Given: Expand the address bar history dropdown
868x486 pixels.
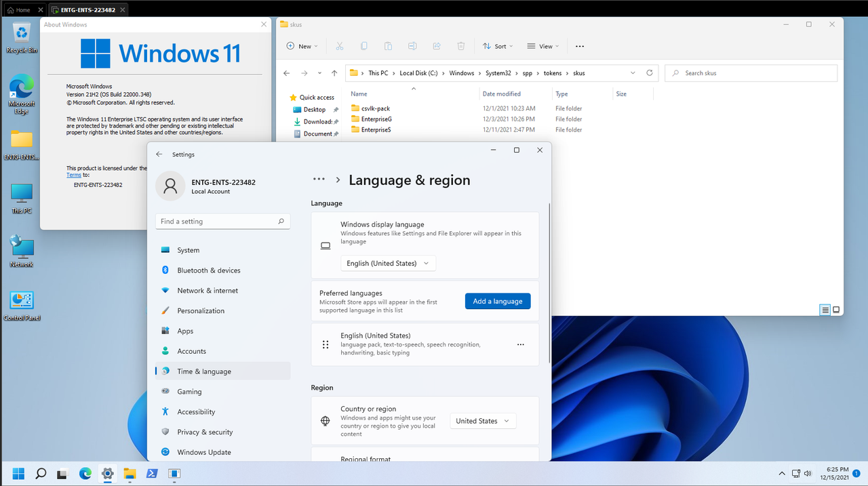Looking at the screenshot, I should click(x=633, y=73).
